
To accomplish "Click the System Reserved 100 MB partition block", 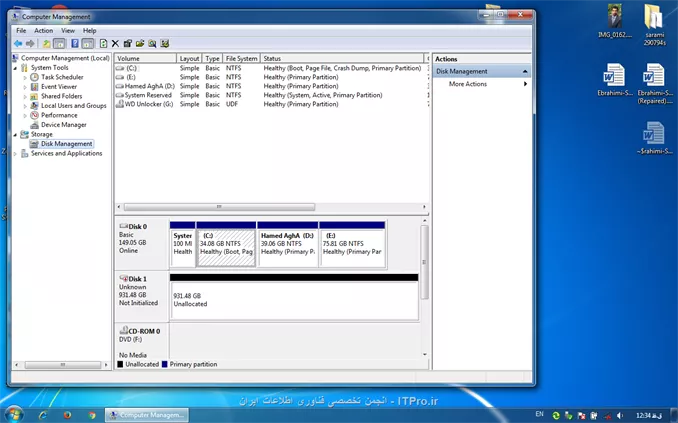I will [182, 244].
